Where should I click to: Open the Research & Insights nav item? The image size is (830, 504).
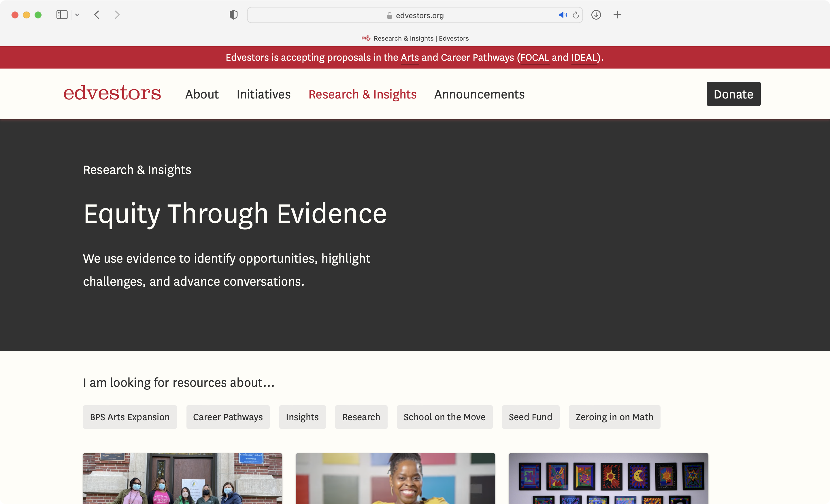(363, 94)
